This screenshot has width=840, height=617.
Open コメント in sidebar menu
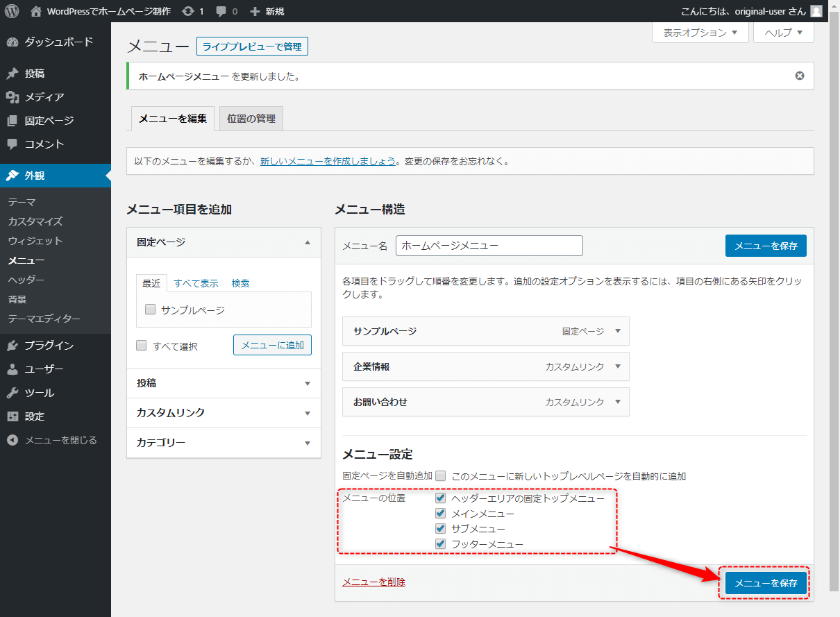point(56,144)
